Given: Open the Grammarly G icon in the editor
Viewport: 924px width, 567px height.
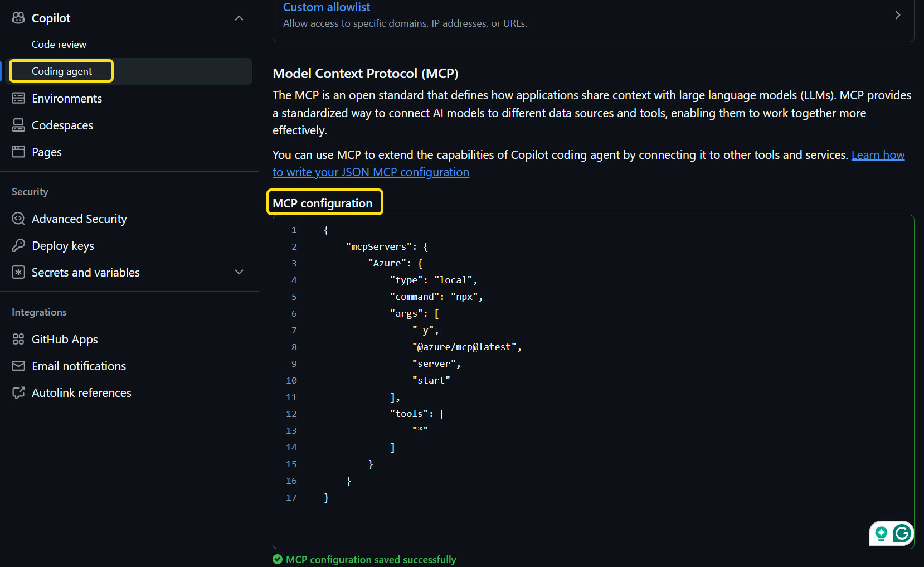Looking at the screenshot, I should coord(903,534).
